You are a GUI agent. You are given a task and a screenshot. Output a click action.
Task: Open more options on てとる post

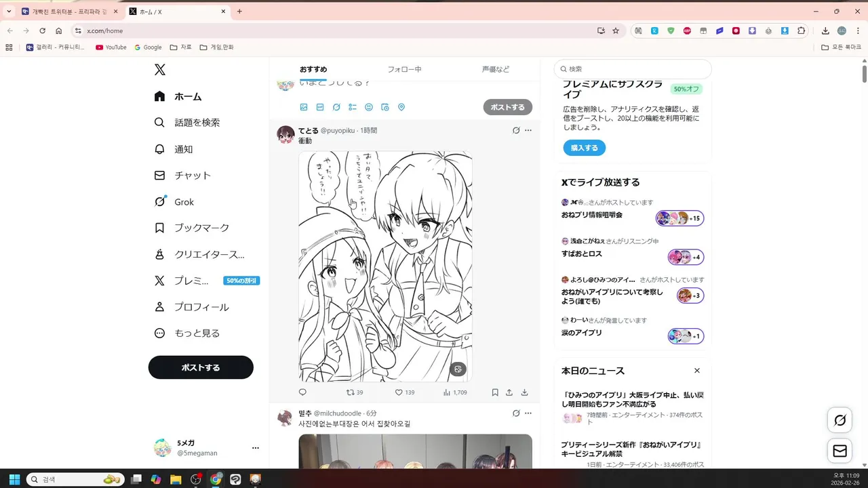coord(528,130)
